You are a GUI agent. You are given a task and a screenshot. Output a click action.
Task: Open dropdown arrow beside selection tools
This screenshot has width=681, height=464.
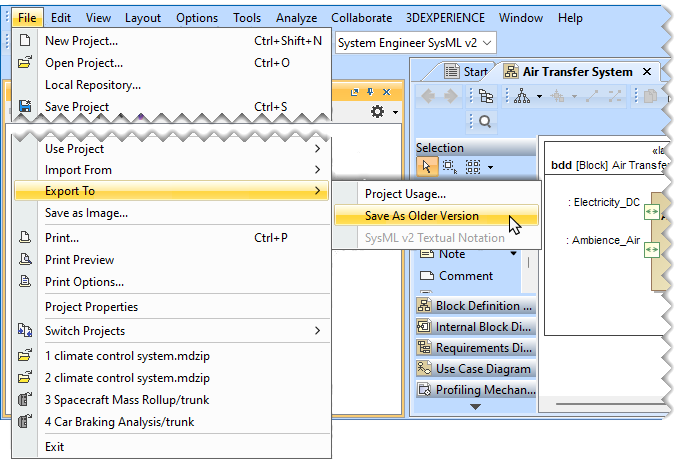(x=490, y=167)
